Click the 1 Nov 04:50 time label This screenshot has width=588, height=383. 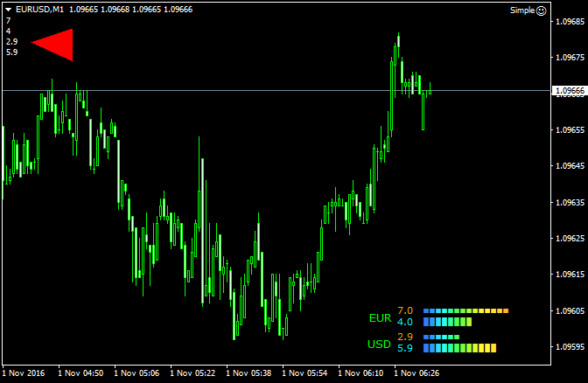click(80, 373)
